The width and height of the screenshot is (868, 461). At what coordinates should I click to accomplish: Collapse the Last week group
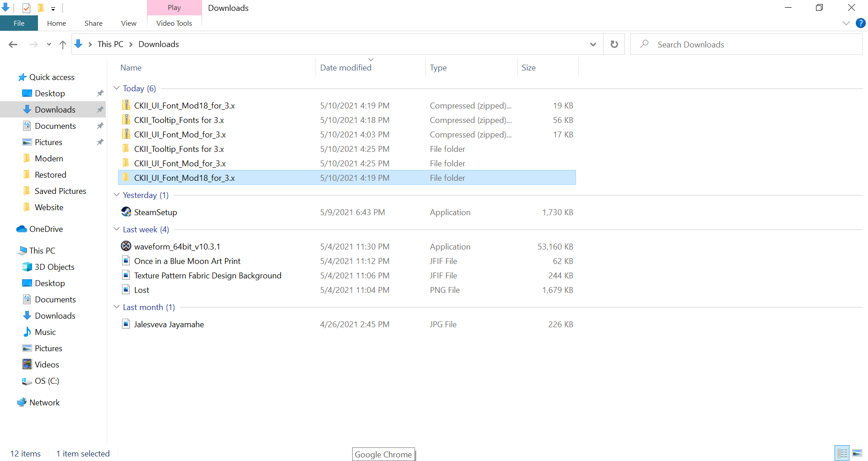pyautogui.click(x=117, y=229)
